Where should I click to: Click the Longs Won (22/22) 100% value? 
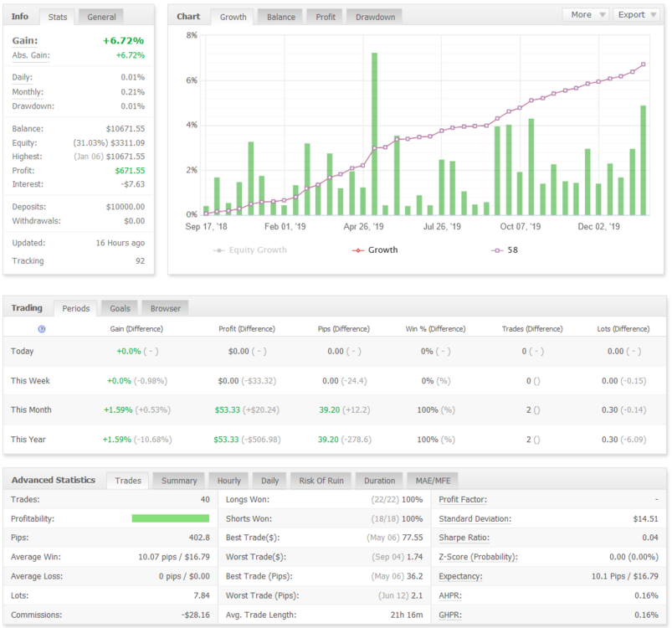pos(397,499)
